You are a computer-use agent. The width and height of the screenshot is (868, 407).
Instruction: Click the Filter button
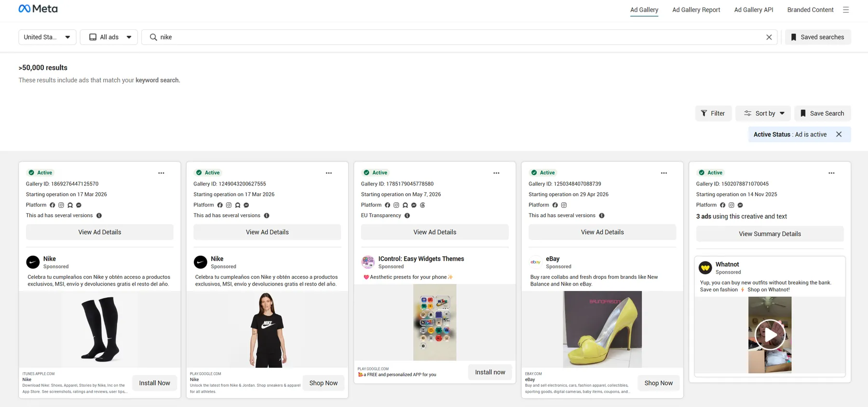713,113
